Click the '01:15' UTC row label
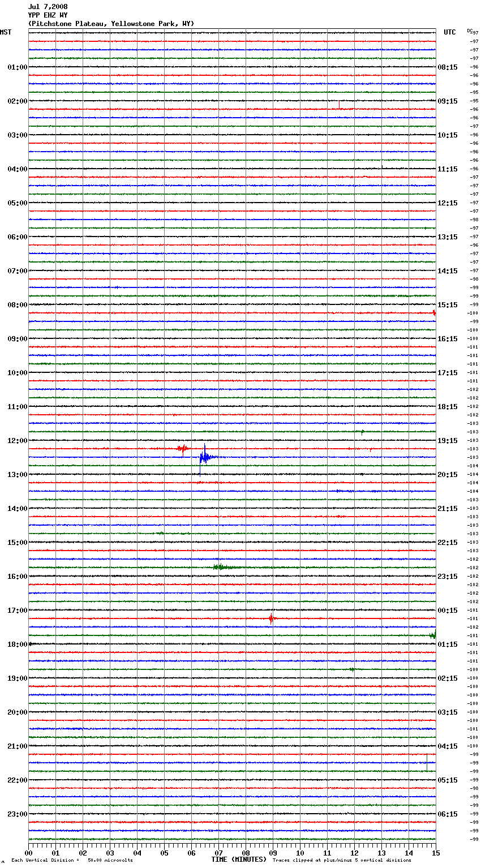This screenshot has width=481, height=868. (x=448, y=644)
